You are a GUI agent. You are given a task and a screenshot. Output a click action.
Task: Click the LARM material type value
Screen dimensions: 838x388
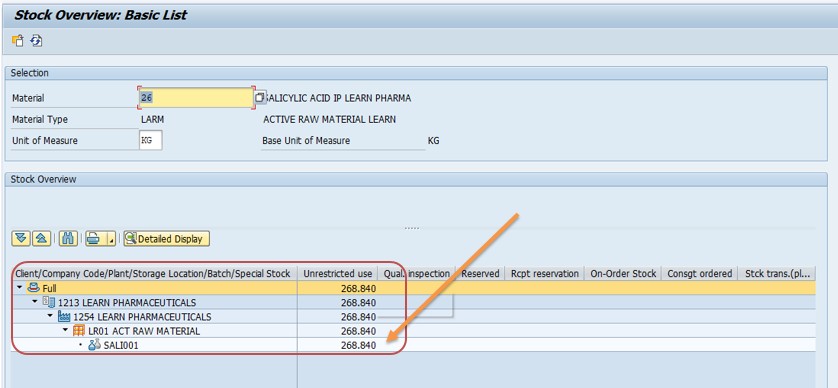pyautogui.click(x=152, y=120)
